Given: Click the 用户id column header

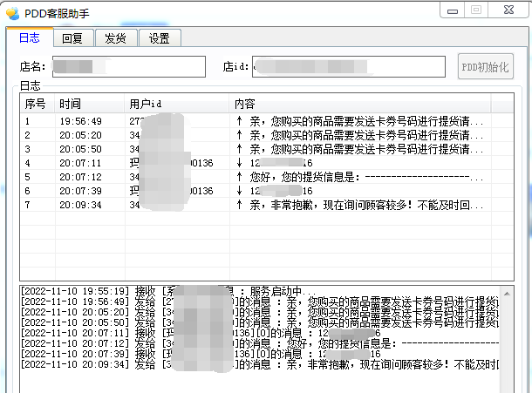Looking at the screenshot, I should coord(176,104).
